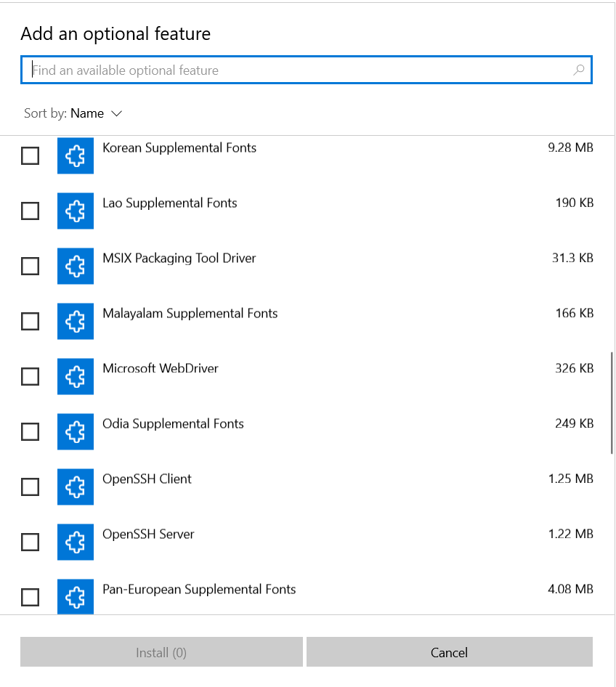The height and width of the screenshot is (687, 616).
Task: Click the 326 KB size value
Action: coord(575,368)
